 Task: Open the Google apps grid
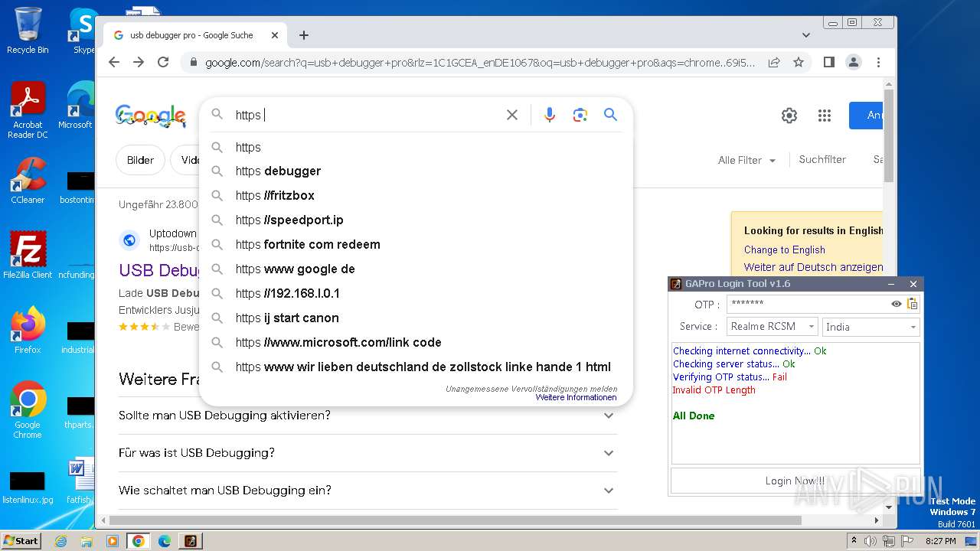coord(825,116)
